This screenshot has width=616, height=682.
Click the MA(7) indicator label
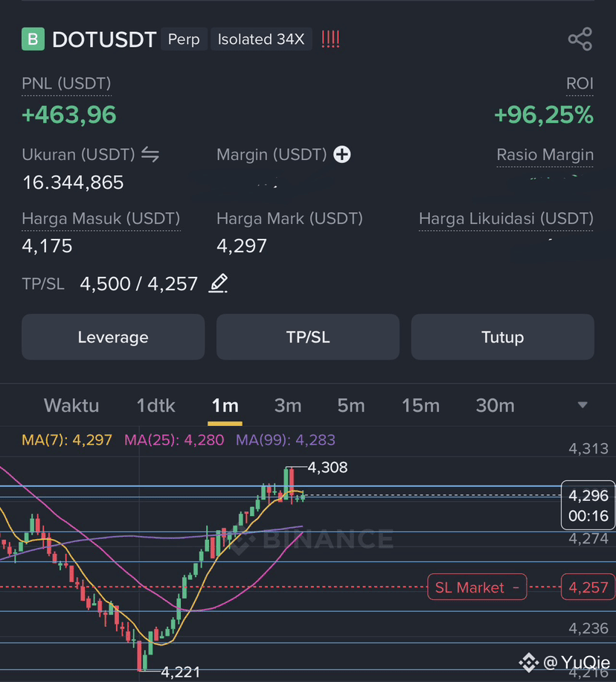pos(67,440)
